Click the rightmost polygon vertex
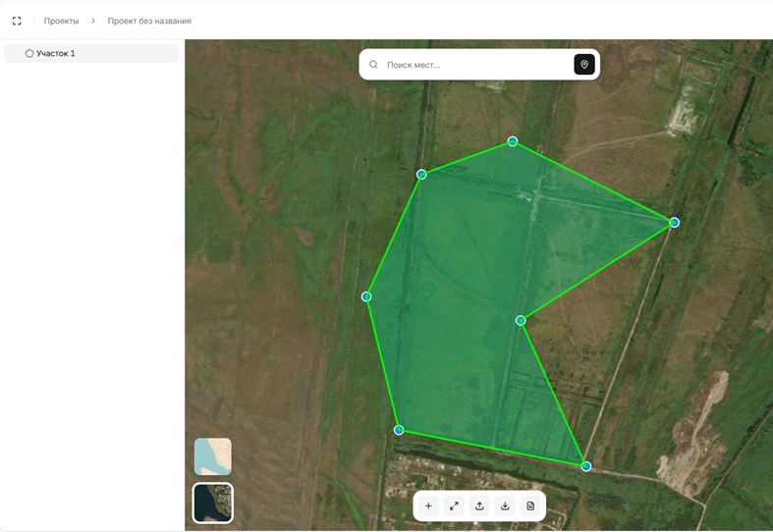 [x=674, y=223]
